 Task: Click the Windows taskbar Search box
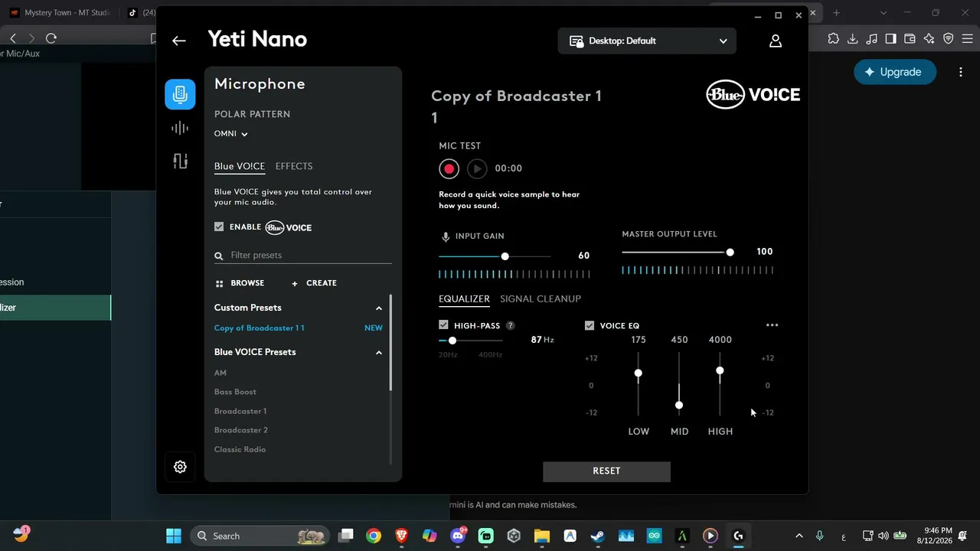click(260, 536)
